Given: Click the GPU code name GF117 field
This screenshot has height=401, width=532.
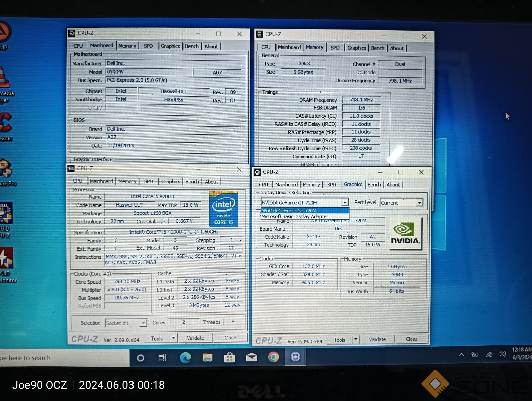Looking at the screenshot, I should pyautogui.click(x=313, y=236).
